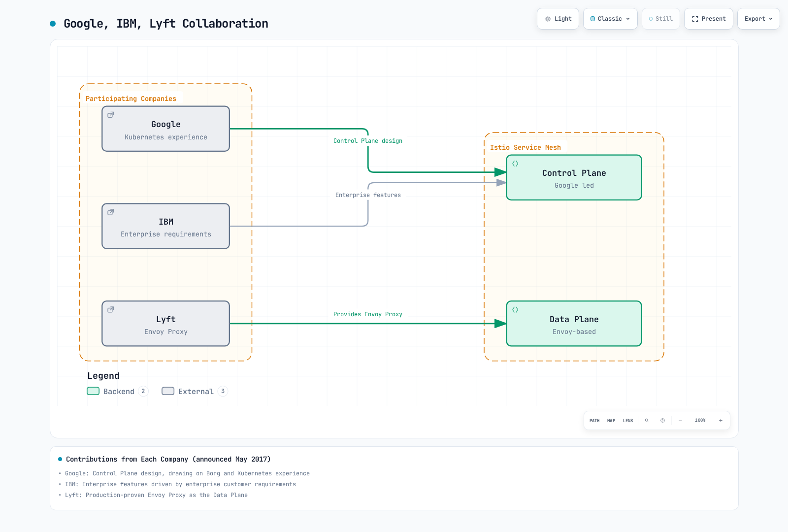This screenshot has width=788, height=532.
Task: Click the External count badge 3
Action: click(223, 391)
